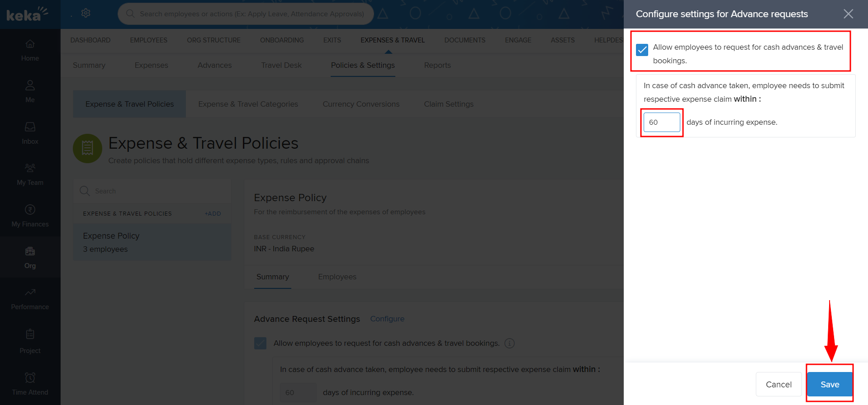Viewport: 868px width, 405px height.
Task: Close the Configure settings panel
Action: click(x=848, y=14)
